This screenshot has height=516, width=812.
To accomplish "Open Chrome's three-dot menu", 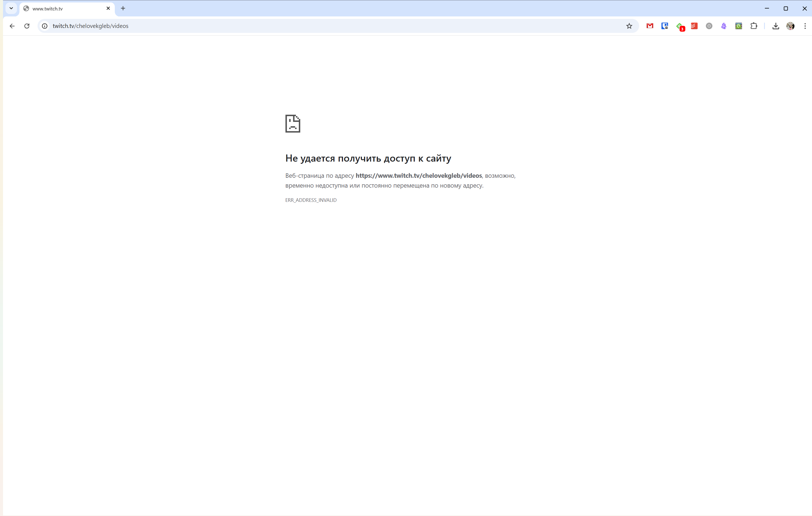I will pyautogui.click(x=805, y=26).
